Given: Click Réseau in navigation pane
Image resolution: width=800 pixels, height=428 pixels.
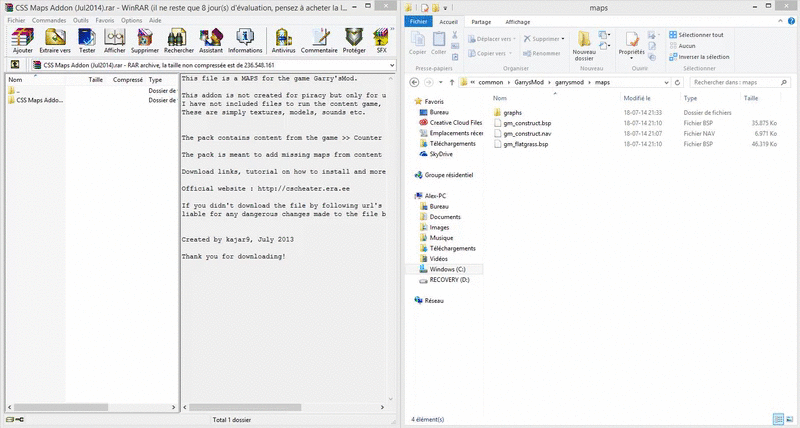Looking at the screenshot, I should [429, 300].
